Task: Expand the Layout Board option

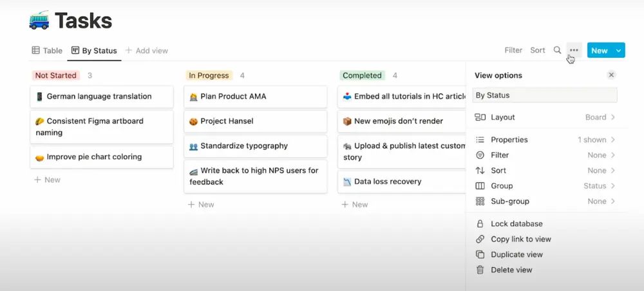Action: click(x=545, y=117)
